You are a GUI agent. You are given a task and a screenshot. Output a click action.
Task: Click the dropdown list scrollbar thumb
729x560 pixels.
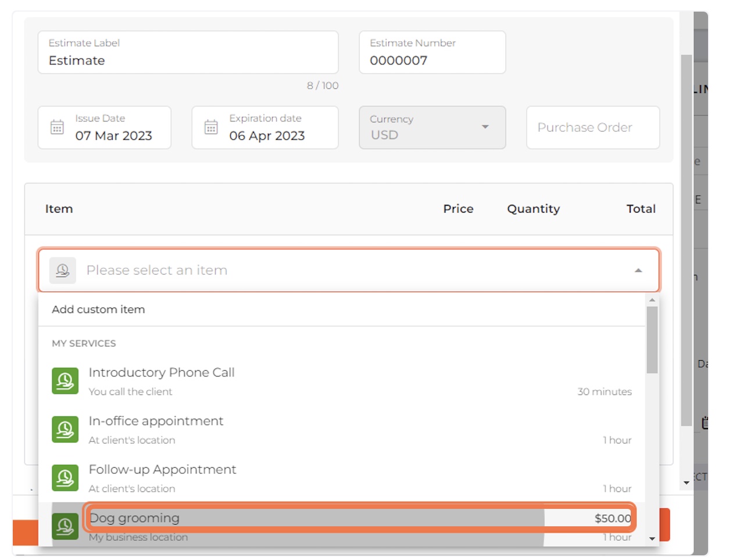(x=652, y=340)
